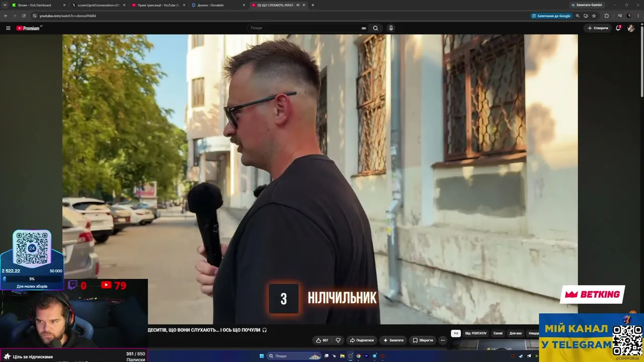This screenshot has width=644, height=362.
Task: Open the Telegram icon in the system tray
Action: (529, 356)
